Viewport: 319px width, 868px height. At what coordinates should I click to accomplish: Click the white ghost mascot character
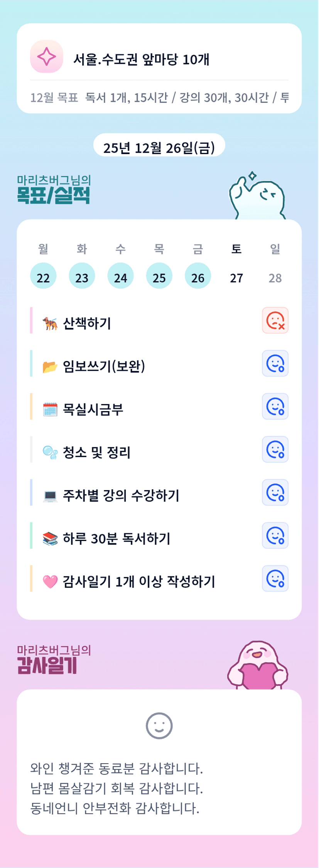point(257,197)
